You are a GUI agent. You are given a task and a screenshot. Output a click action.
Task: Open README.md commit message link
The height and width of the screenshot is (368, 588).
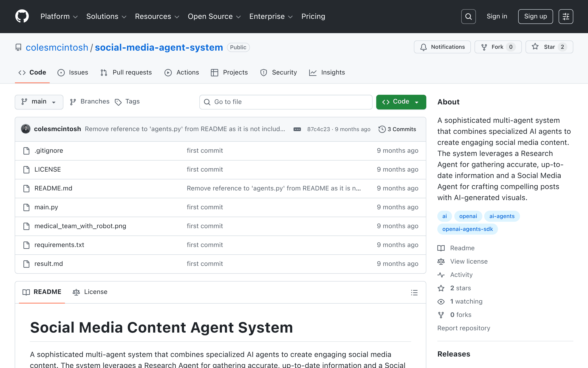[x=274, y=188]
